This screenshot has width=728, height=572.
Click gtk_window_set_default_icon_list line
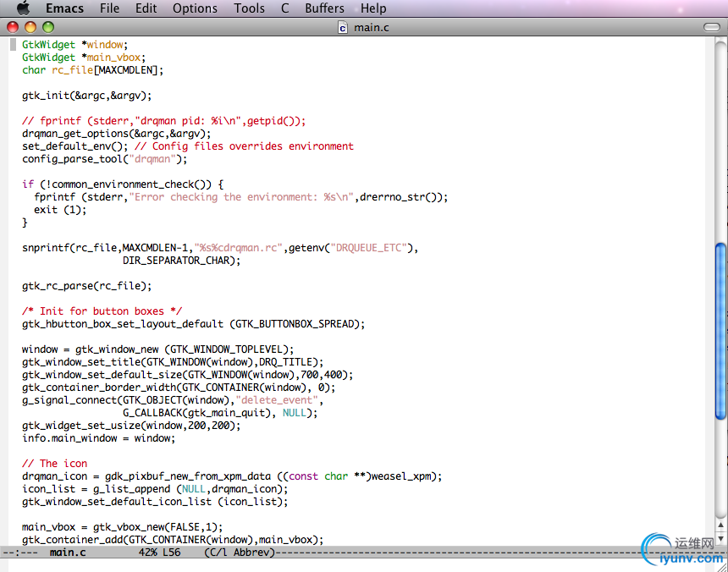tap(155, 502)
